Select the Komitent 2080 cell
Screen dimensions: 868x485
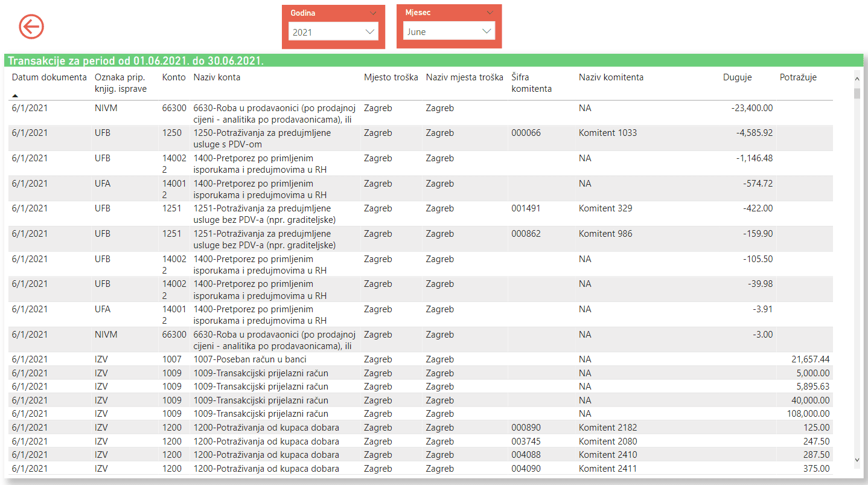tap(608, 442)
